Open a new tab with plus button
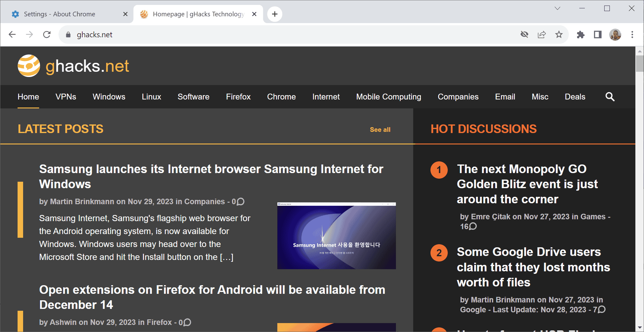 (x=275, y=14)
